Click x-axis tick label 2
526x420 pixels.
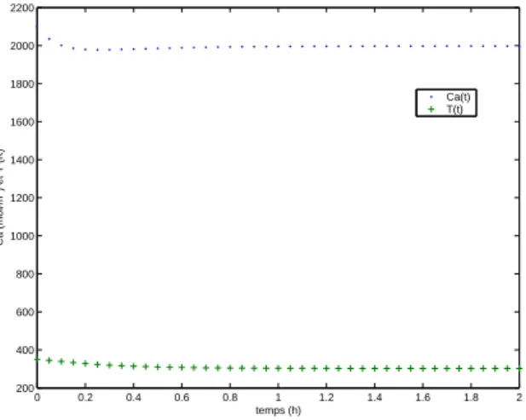[x=519, y=398]
